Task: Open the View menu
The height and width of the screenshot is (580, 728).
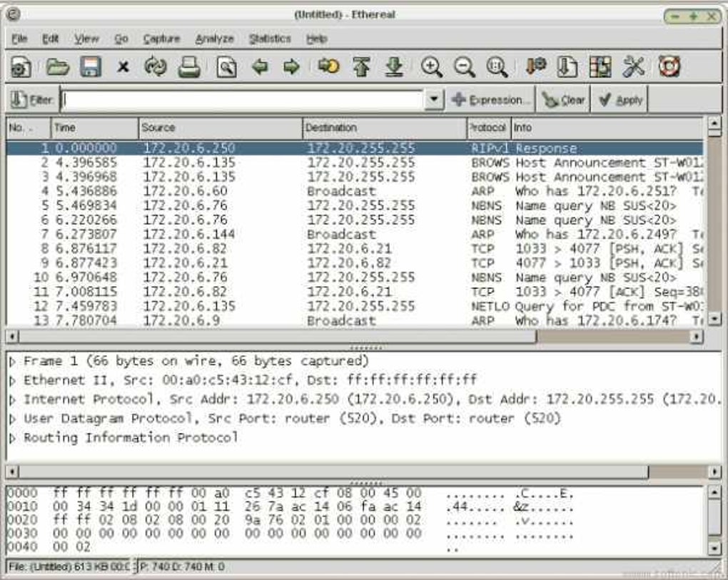Action: (86, 39)
